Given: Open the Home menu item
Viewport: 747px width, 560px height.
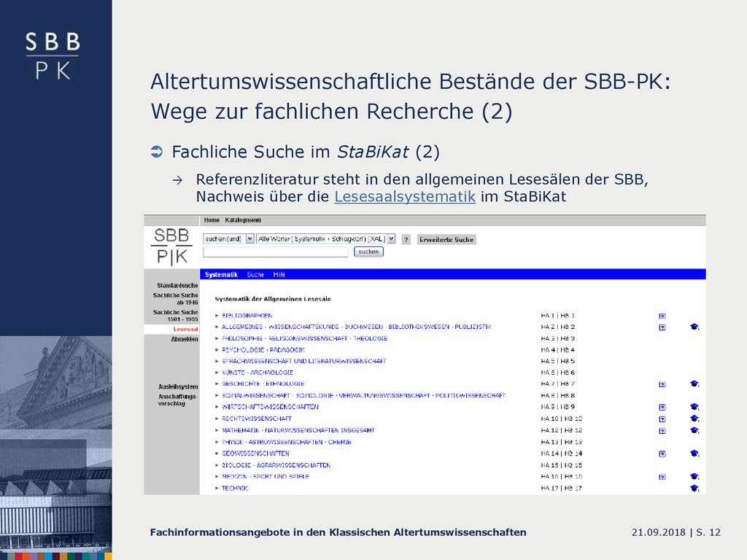Looking at the screenshot, I should (212, 220).
